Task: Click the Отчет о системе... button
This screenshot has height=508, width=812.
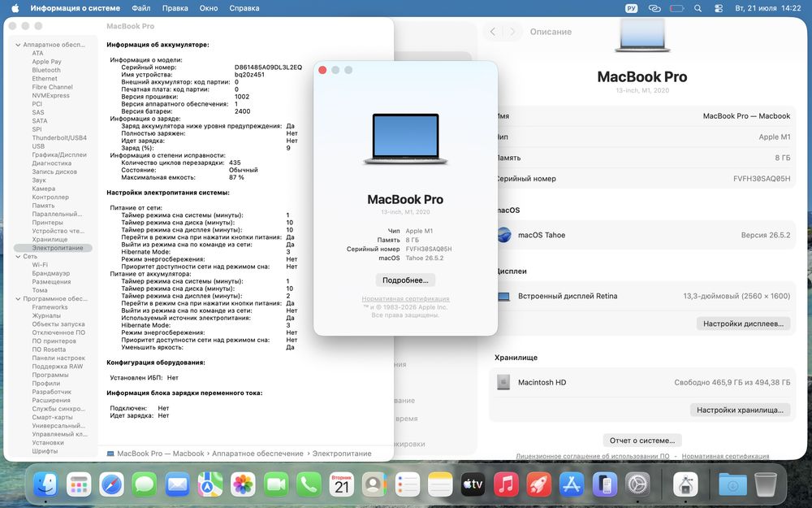Action: coord(642,441)
